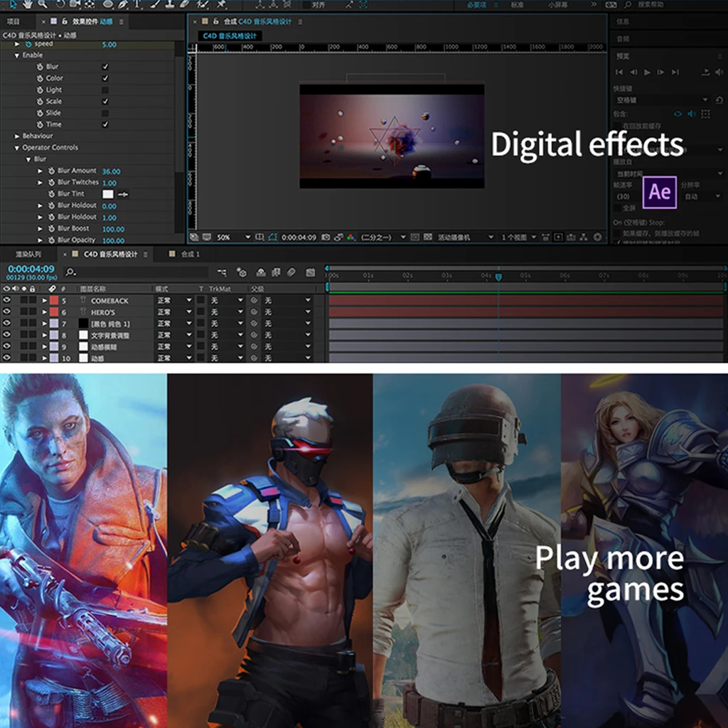728x728 pixels.
Task: Expand the Behaviour section
Action: [17, 136]
